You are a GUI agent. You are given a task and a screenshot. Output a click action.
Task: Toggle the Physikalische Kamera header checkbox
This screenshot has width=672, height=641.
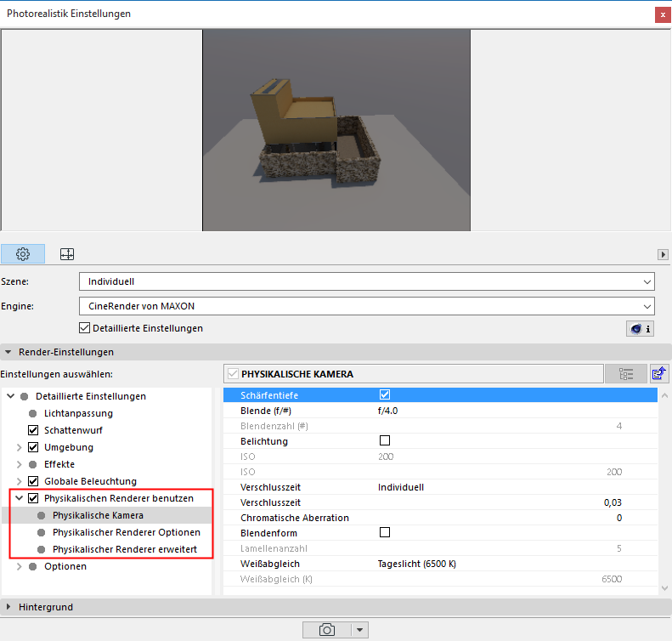pos(233,374)
